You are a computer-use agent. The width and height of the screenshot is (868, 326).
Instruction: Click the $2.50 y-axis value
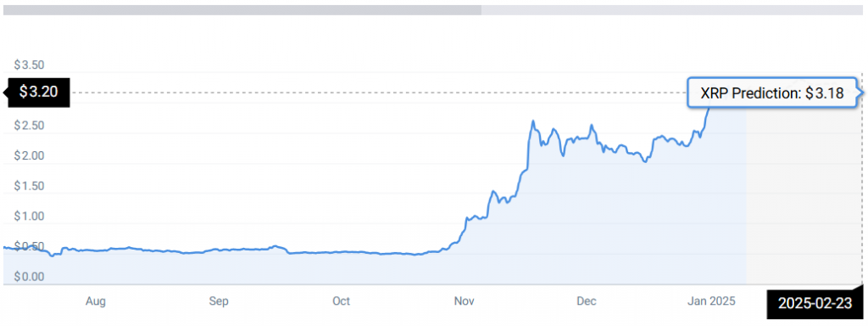29,126
